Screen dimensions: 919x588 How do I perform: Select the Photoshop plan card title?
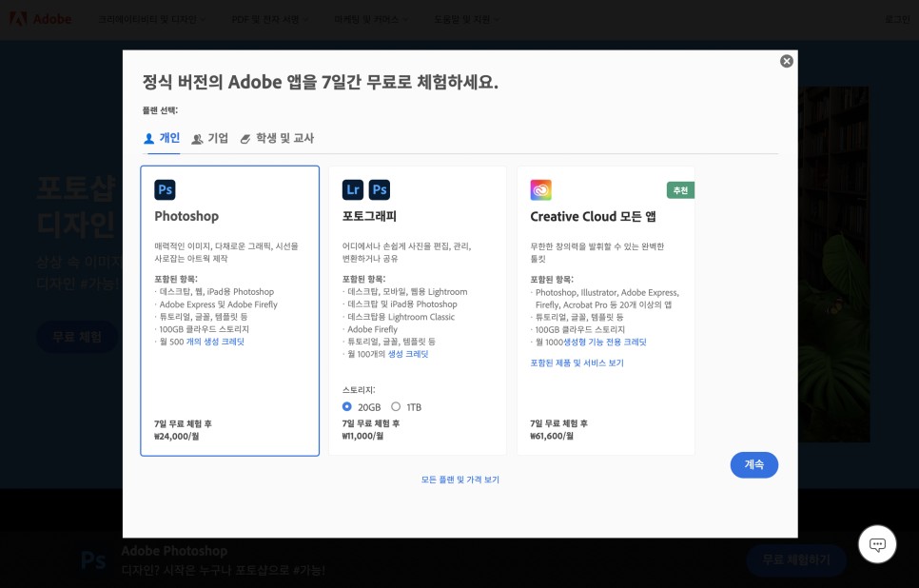pyautogui.click(x=186, y=216)
